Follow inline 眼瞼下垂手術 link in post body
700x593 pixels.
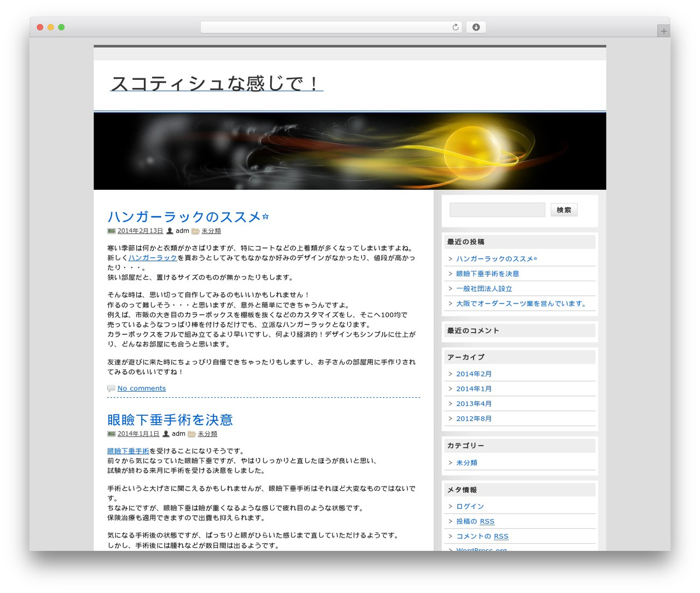[128, 451]
